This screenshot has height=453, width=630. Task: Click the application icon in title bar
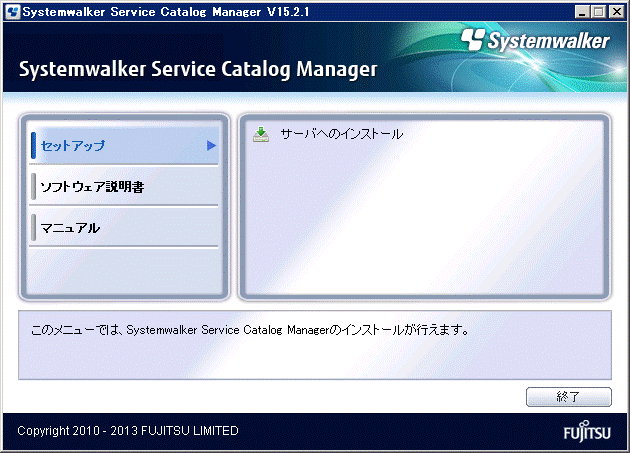[11, 11]
